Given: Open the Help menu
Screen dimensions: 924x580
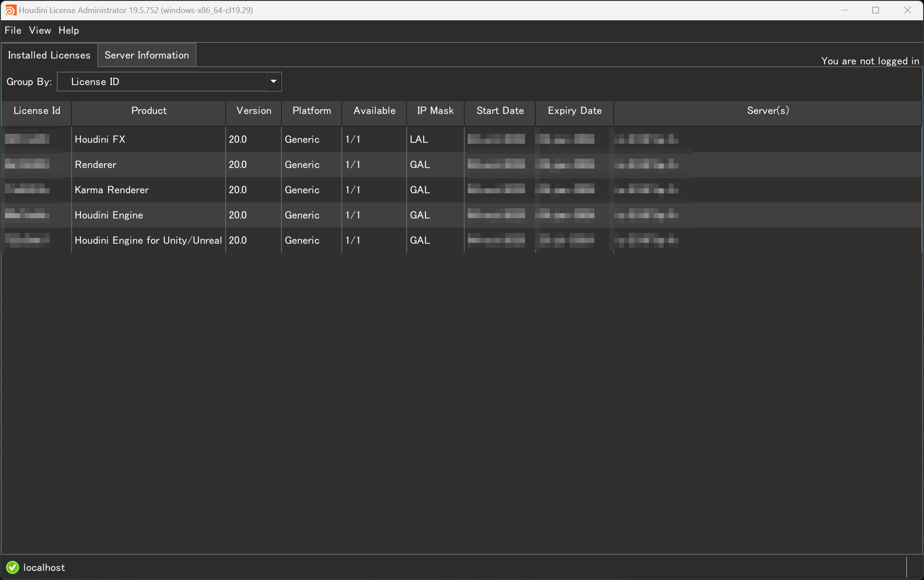Looking at the screenshot, I should [68, 30].
